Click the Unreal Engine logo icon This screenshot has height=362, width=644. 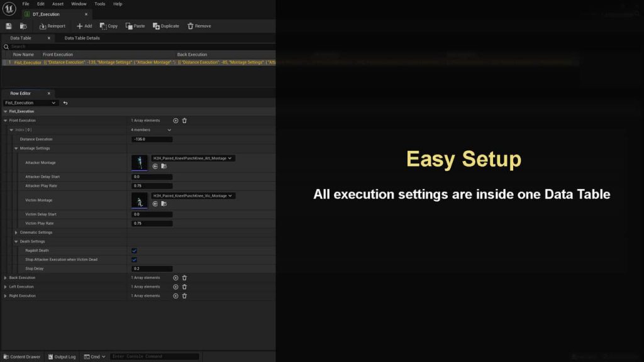9,9
